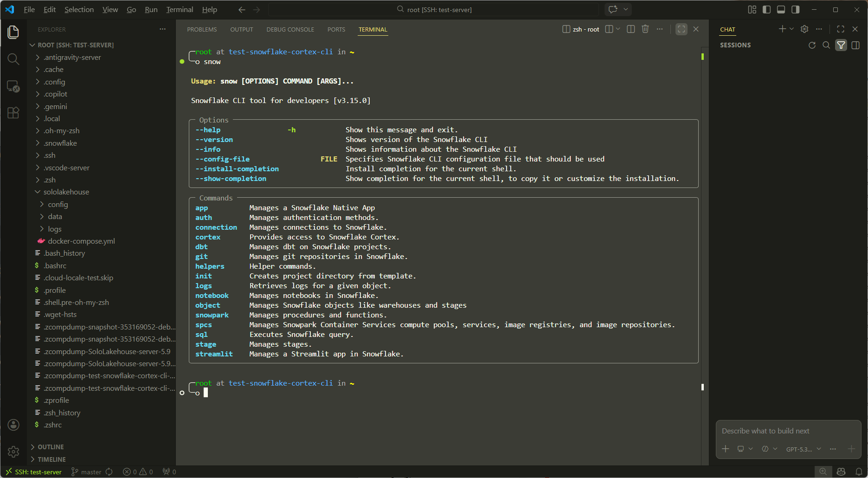The height and width of the screenshot is (478, 868).
Task: Refresh the chat sessions list
Action: pyautogui.click(x=812, y=45)
